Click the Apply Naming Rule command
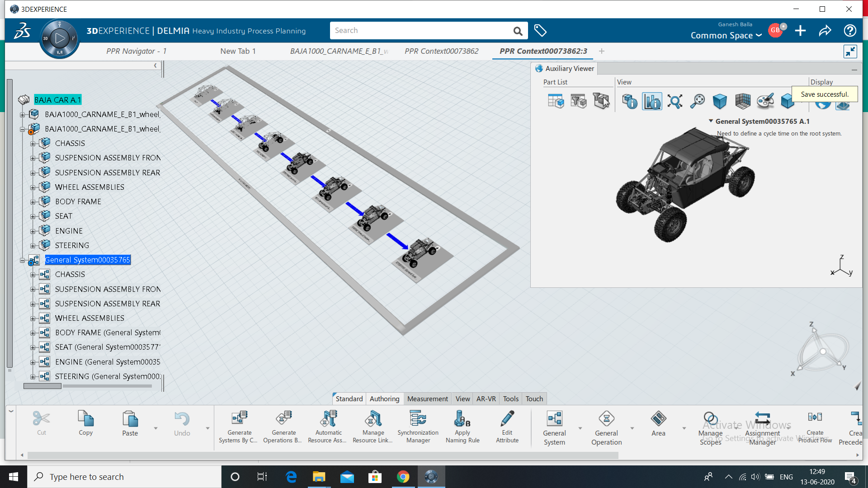 click(462, 427)
